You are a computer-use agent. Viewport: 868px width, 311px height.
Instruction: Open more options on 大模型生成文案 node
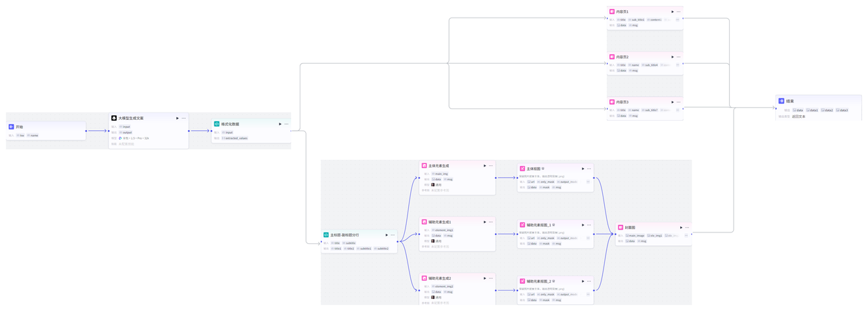[x=184, y=119]
